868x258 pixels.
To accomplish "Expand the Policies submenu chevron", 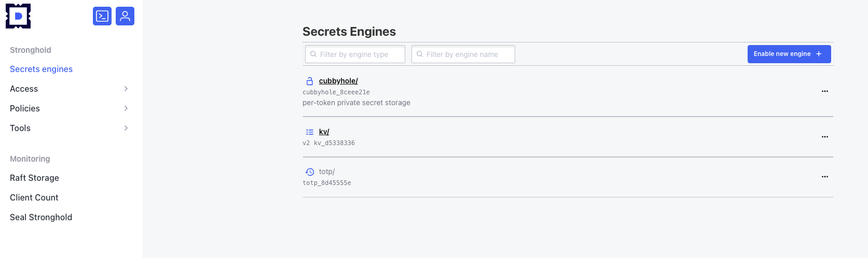I will (x=126, y=108).
